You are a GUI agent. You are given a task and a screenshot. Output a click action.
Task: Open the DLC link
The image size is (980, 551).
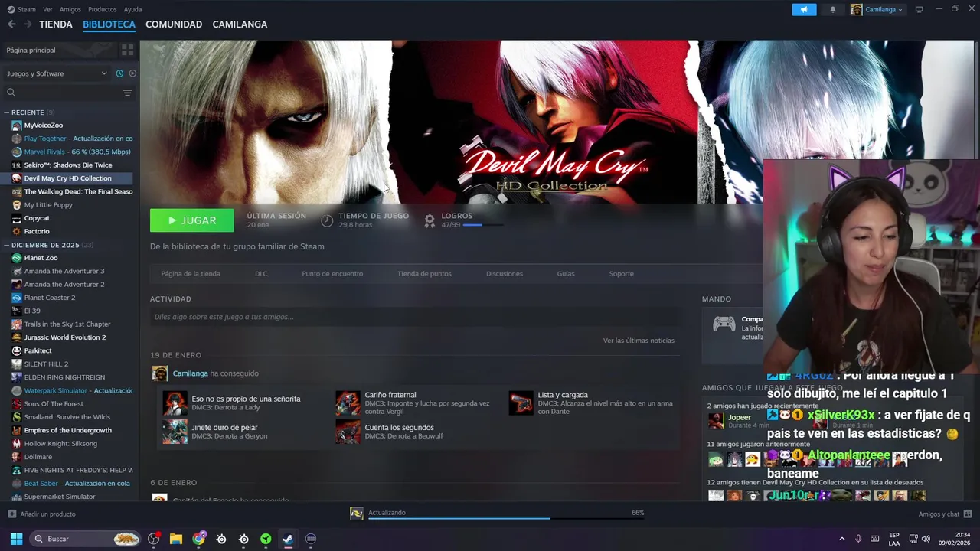pyautogui.click(x=261, y=273)
